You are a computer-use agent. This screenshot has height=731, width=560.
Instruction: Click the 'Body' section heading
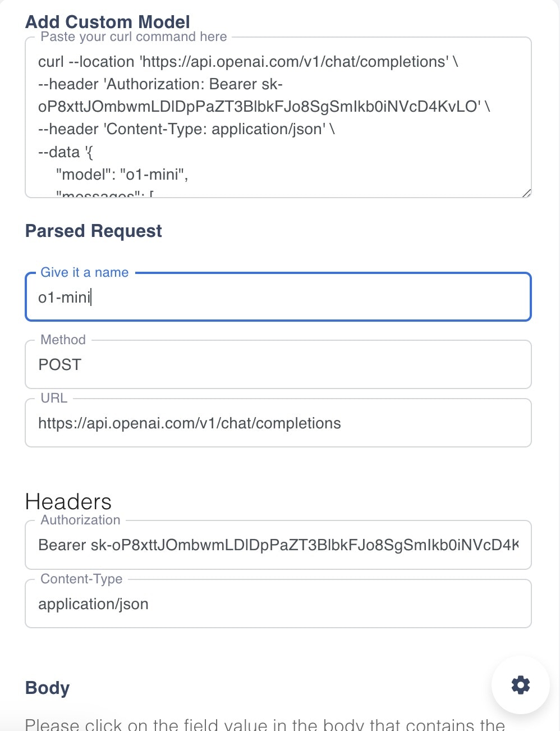pyautogui.click(x=48, y=688)
